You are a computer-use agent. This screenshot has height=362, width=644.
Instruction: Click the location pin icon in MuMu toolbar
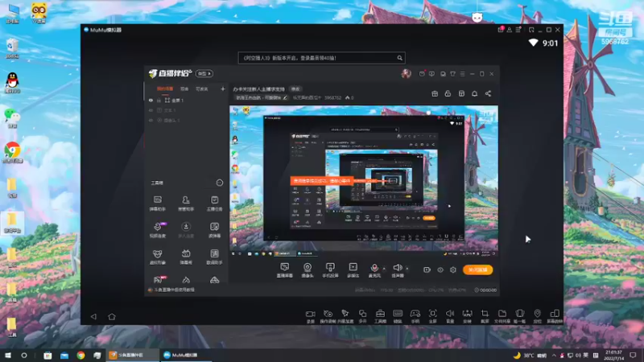(537, 316)
